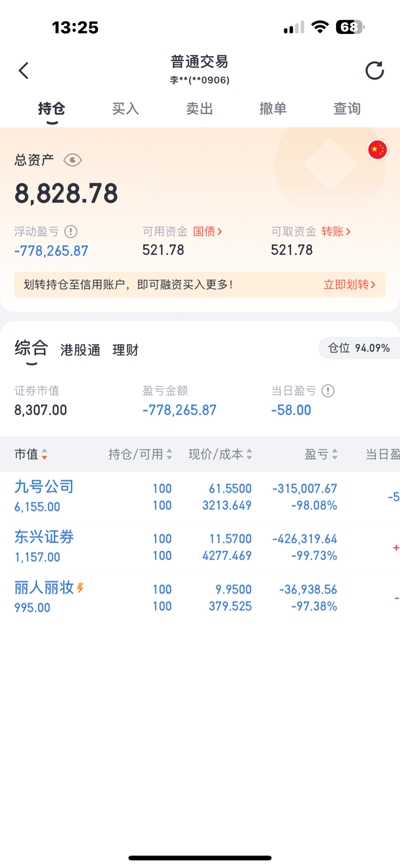Tap 九号公司 loss -315,007.67
400x868 pixels.
(x=305, y=488)
